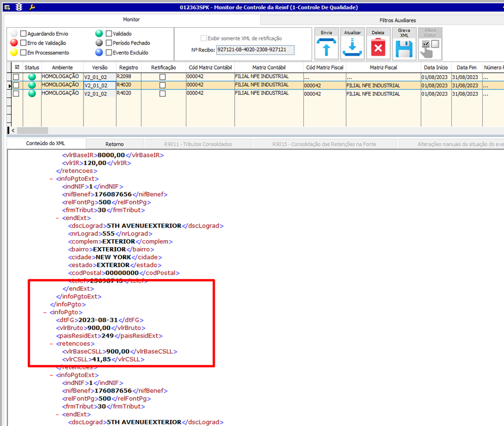Click the codPostal 00000000 XML line

click(x=123, y=273)
